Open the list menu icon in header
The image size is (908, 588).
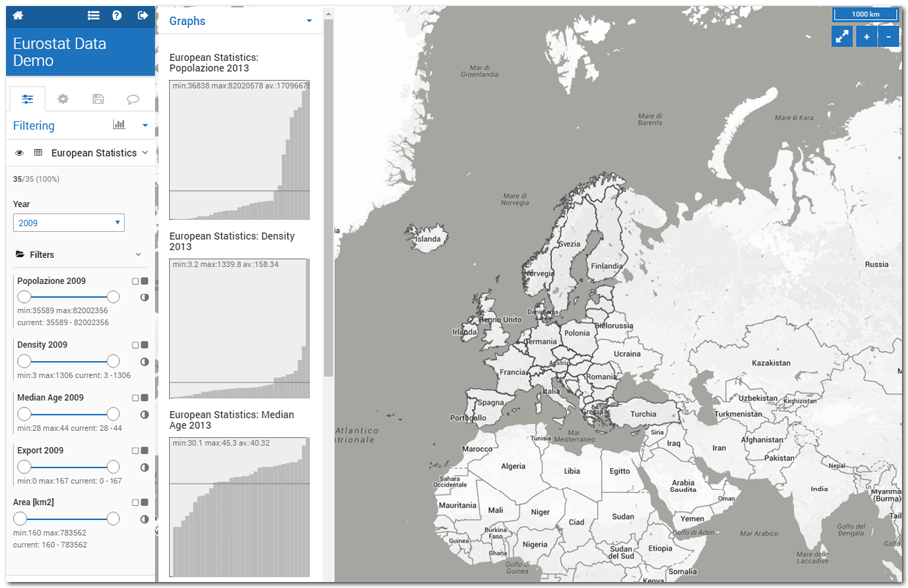pos(93,15)
